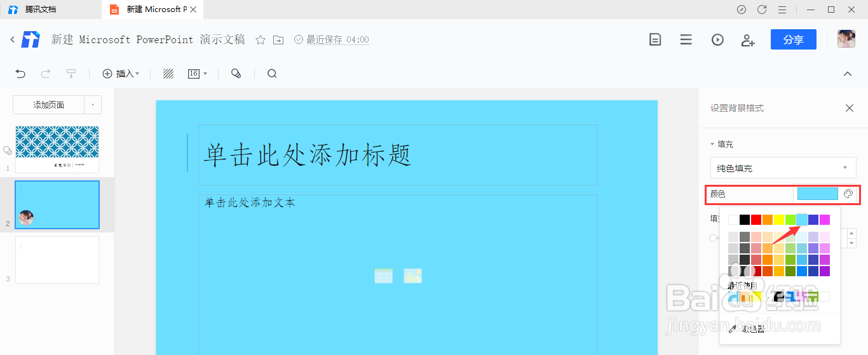Open the three-line header menu

pyautogui.click(x=686, y=39)
